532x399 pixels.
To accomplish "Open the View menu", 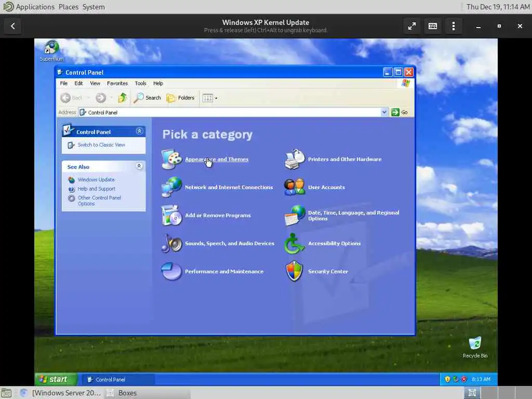I will coord(95,83).
